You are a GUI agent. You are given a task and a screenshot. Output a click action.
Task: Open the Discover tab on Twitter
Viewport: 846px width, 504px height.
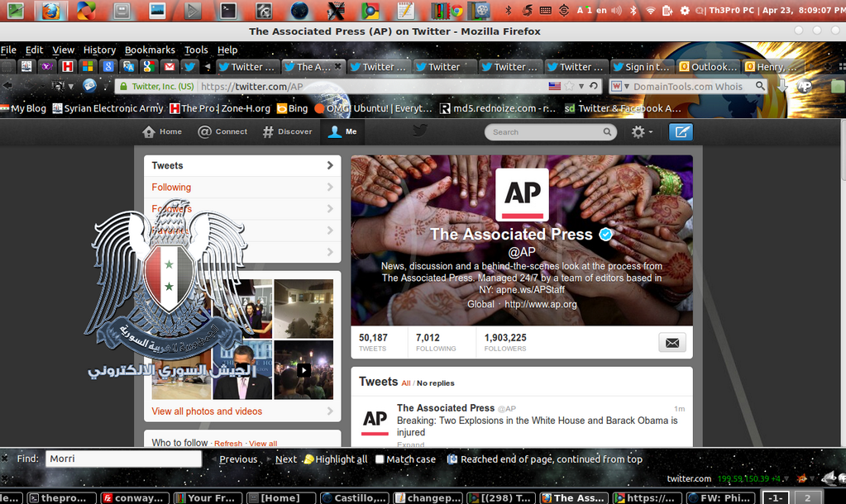coord(288,131)
